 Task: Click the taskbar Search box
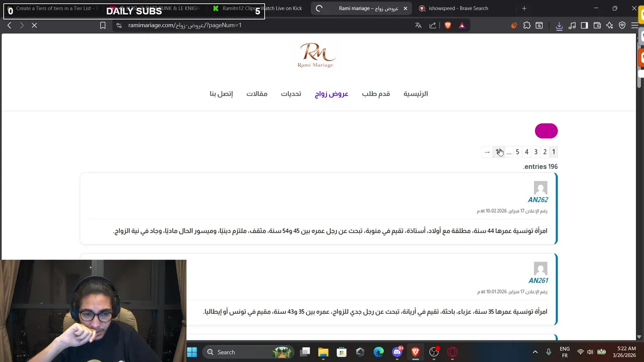[249, 352]
